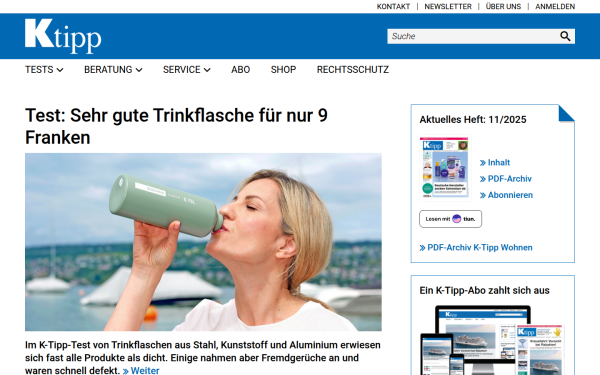Click the folded blue corner of the Aktuelles Heft box
The image size is (600, 375).
point(567,113)
